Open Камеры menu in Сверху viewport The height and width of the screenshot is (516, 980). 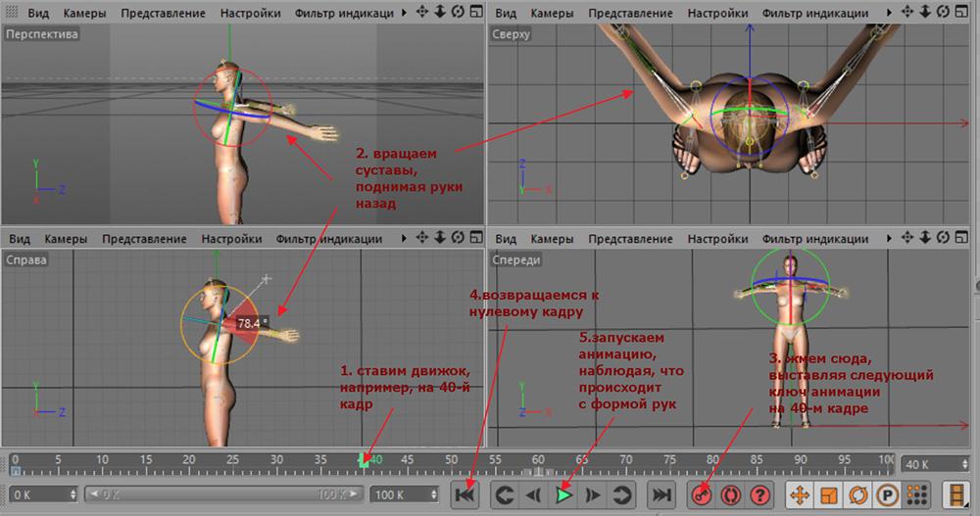pos(552,13)
